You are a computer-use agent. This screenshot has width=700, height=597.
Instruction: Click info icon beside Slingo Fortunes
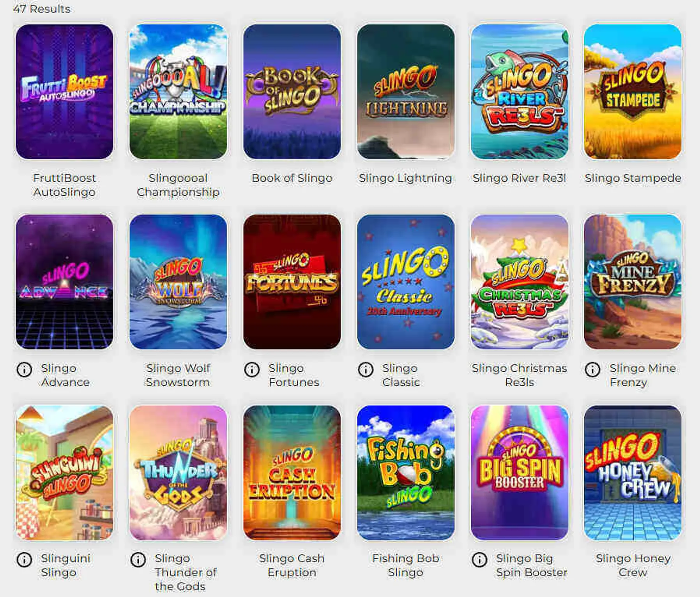(x=252, y=369)
